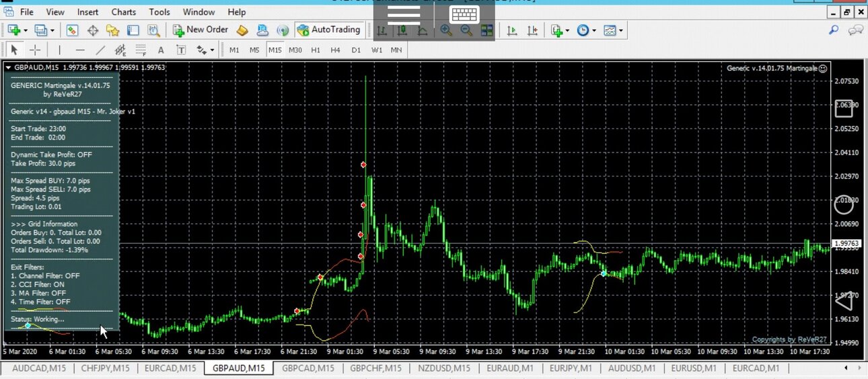Screen dimensions: 868x379
Task: Open the Insert menu
Action: click(x=87, y=12)
